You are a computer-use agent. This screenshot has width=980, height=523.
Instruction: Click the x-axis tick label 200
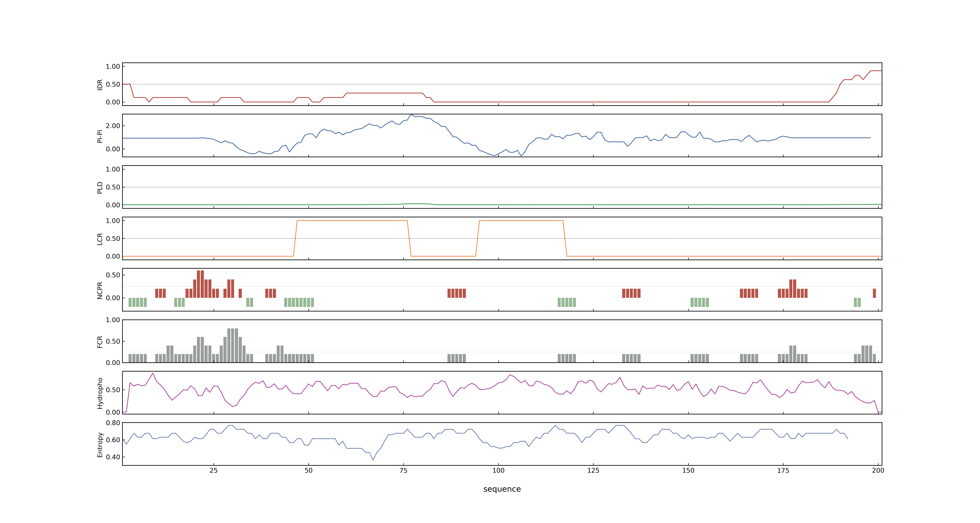[878, 470]
